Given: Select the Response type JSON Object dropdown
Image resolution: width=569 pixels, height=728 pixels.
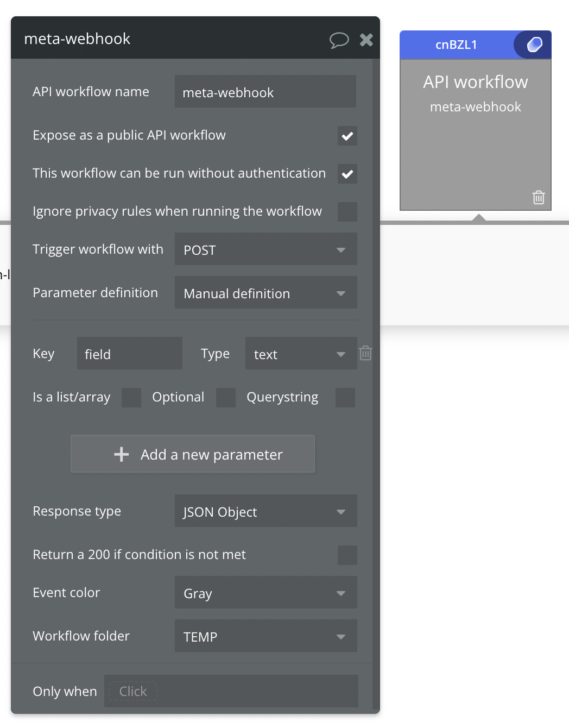Looking at the screenshot, I should 265,511.
